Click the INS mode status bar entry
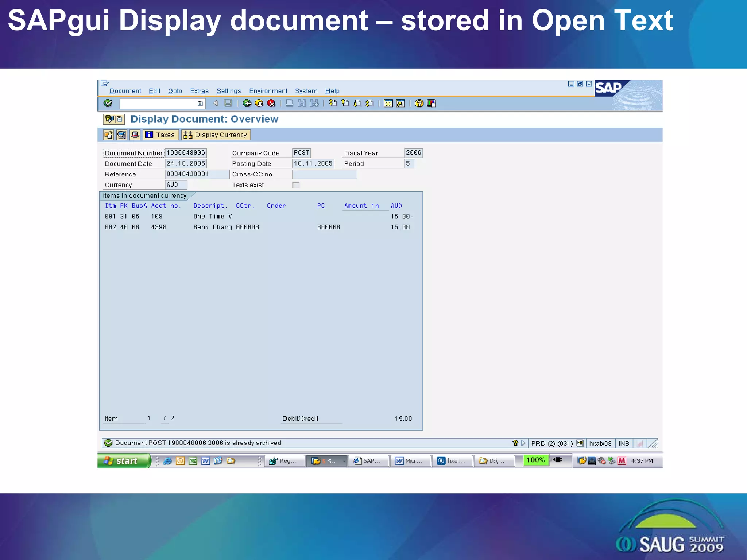 point(624,443)
